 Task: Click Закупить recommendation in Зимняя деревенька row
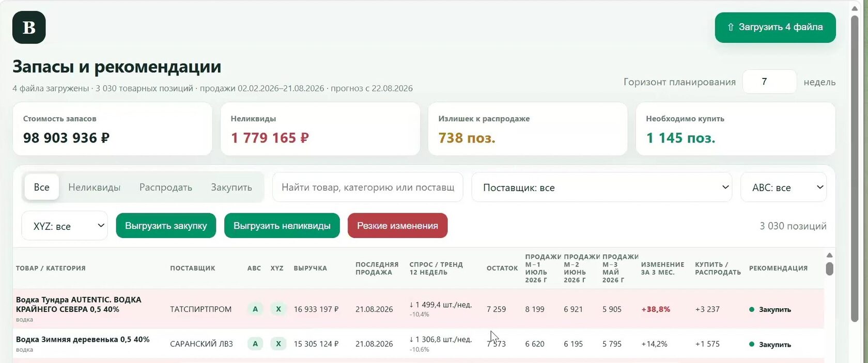pos(770,344)
